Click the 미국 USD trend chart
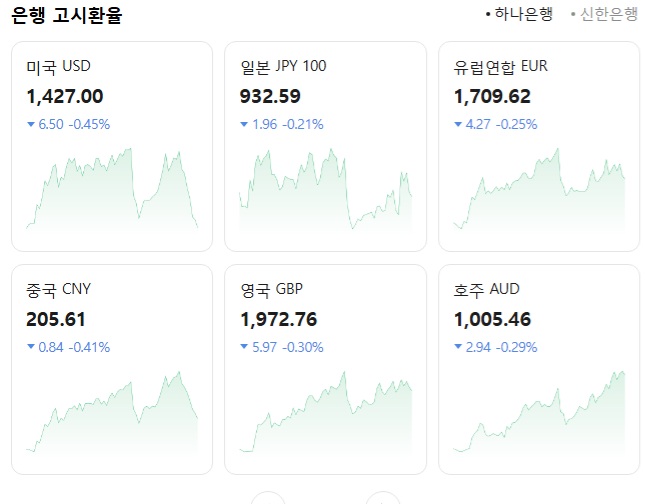The width and height of the screenshot is (645, 504). click(x=112, y=190)
